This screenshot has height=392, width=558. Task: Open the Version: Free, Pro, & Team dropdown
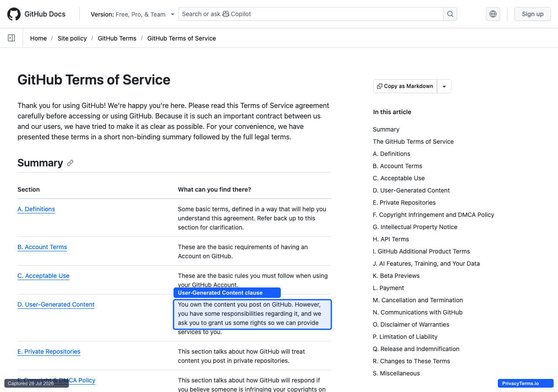[133, 14]
